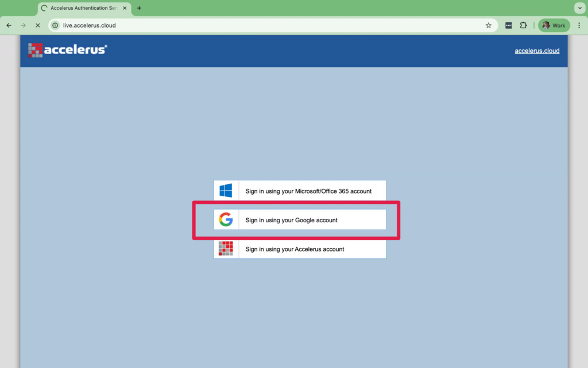
Task: Click the Google G logo icon
Action: pyautogui.click(x=226, y=220)
